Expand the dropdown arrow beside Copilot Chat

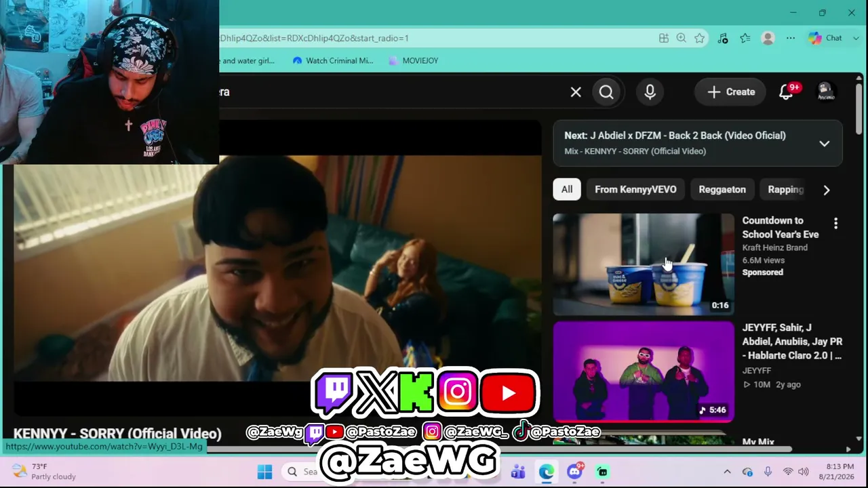point(857,38)
